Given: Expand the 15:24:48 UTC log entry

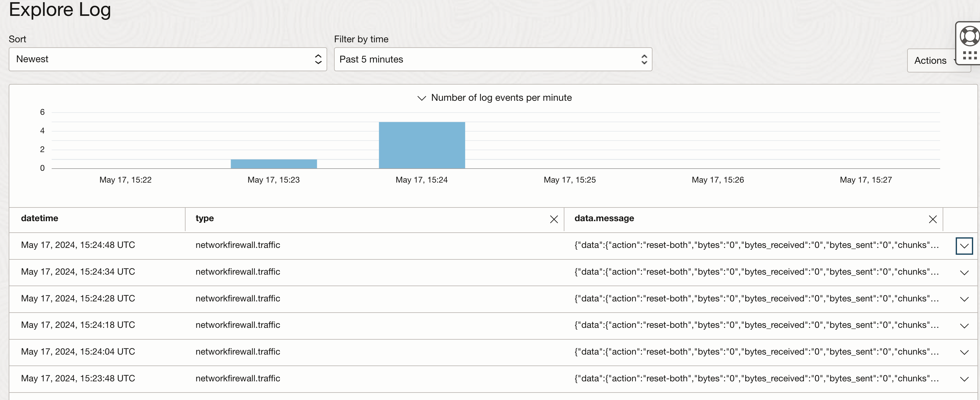Looking at the screenshot, I should tap(964, 246).
